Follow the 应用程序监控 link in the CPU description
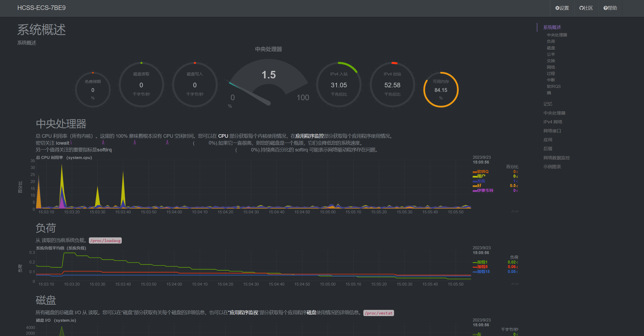 [309, 136]
